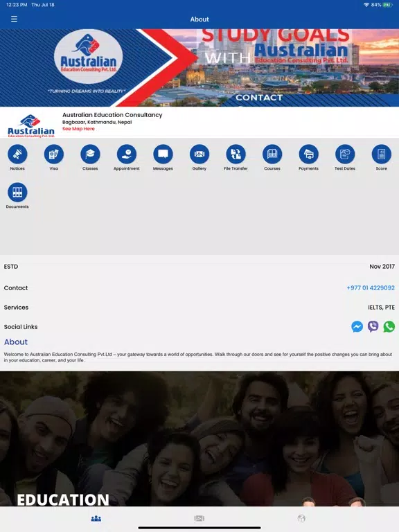Click the See Map Here link
This screenshot has height=532, width=399.
[x=78, y=129]
